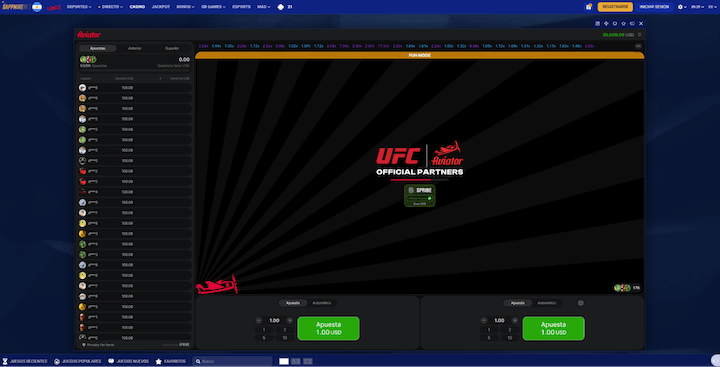Decrease the right bet amount
Screen dimensions: 720x367
point(484,320)
